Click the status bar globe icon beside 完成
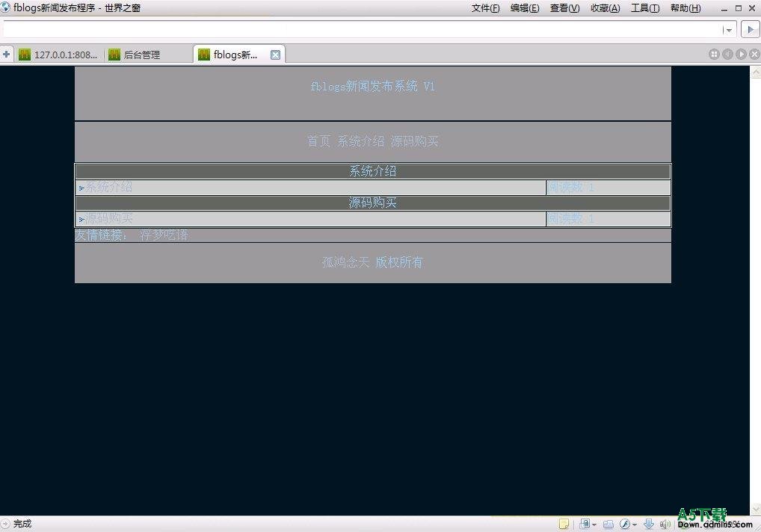Screen dimensions: 761x532 (x=5, y=524)
